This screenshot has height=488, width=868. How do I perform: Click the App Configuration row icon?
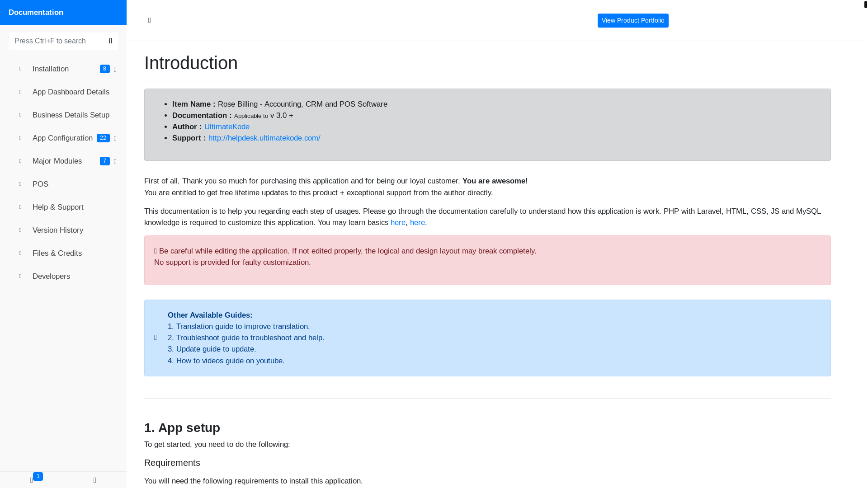tap(20, 138)
